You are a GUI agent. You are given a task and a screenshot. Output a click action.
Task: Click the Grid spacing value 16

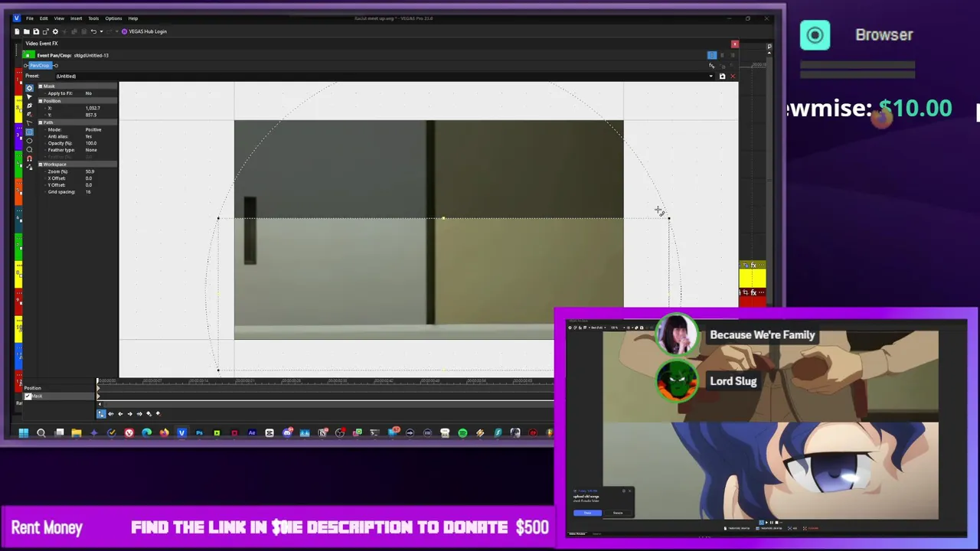[x=87, y=192]
